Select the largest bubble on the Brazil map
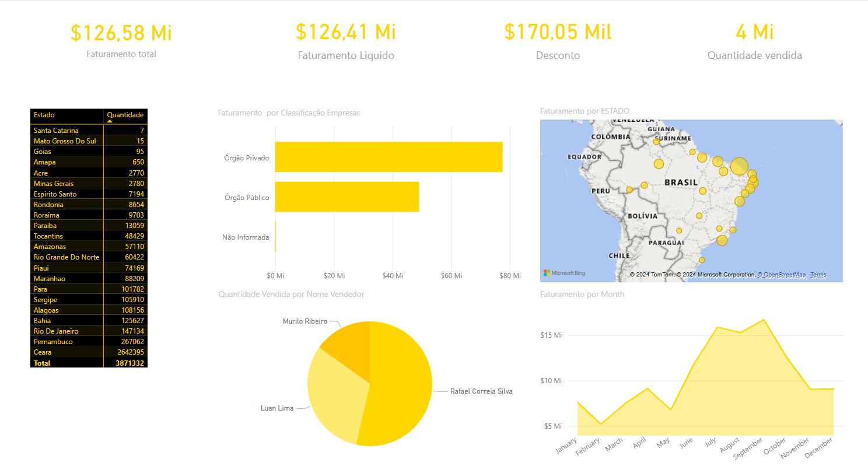This screenshot has width=868, height=473. click(x=739, y=166)
